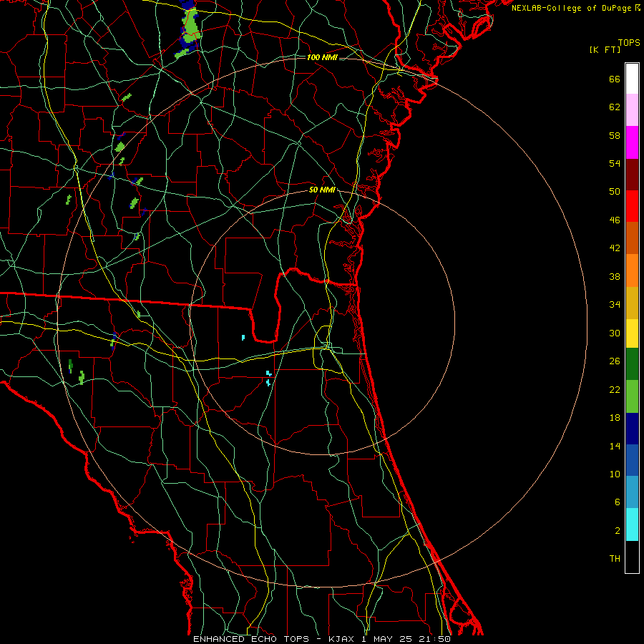Click the light green legend swatch

pyautogui.click(x=632, y=396)
